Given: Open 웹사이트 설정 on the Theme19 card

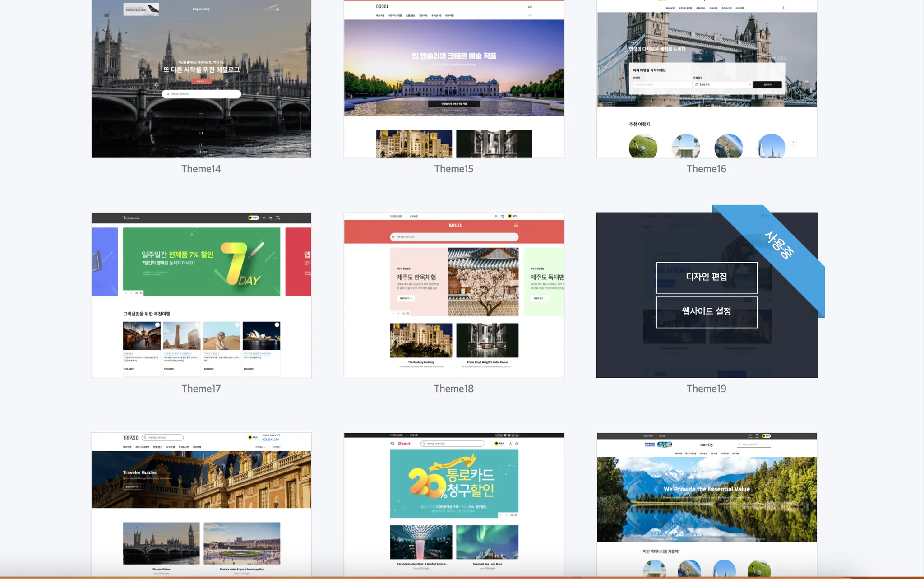Looking at the screenshot, I should (x=707, y=312).
